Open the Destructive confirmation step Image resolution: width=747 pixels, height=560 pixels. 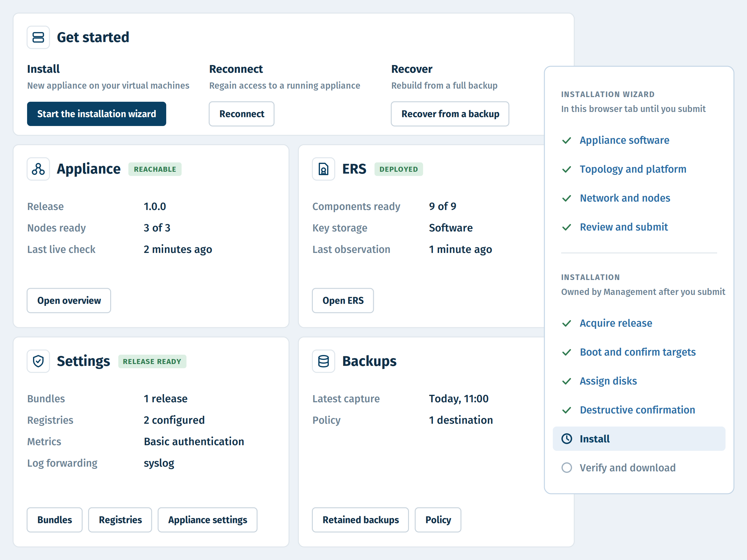(x=637, y=410)
